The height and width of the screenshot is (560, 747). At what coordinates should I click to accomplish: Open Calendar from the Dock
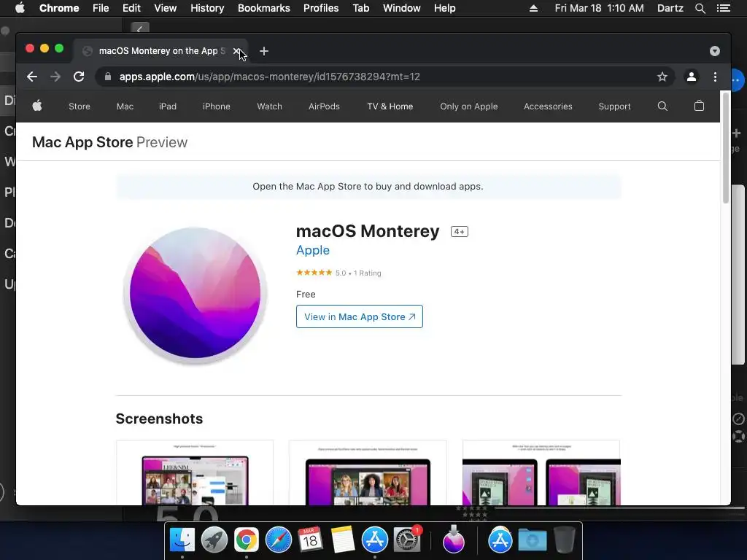click(310, 540)
